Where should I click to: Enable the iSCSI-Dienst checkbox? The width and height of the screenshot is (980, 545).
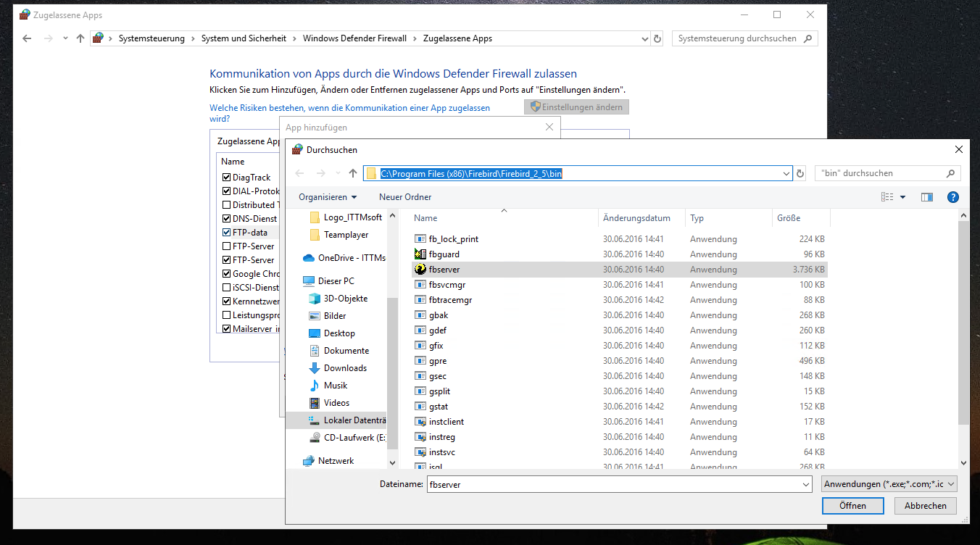pos(227,288)
